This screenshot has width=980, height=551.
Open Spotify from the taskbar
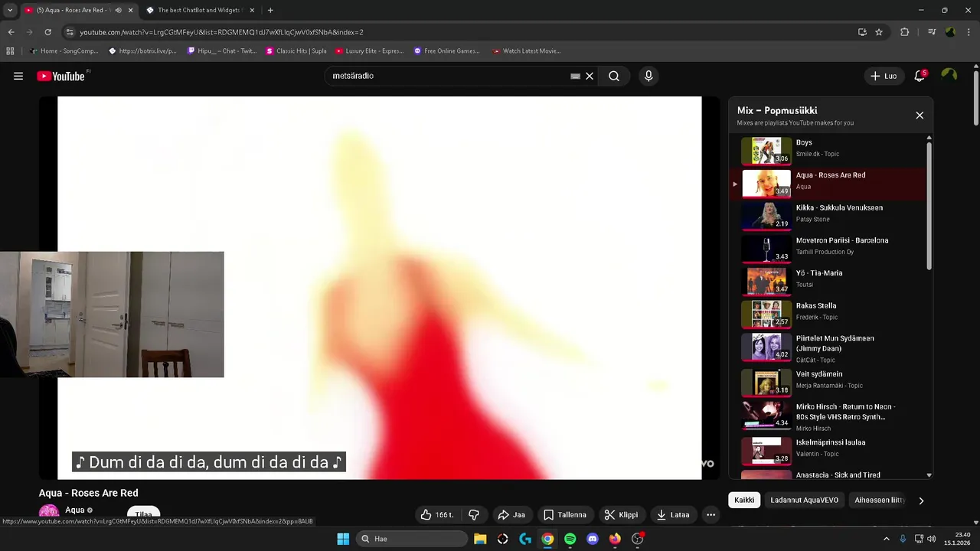point(570,539)
